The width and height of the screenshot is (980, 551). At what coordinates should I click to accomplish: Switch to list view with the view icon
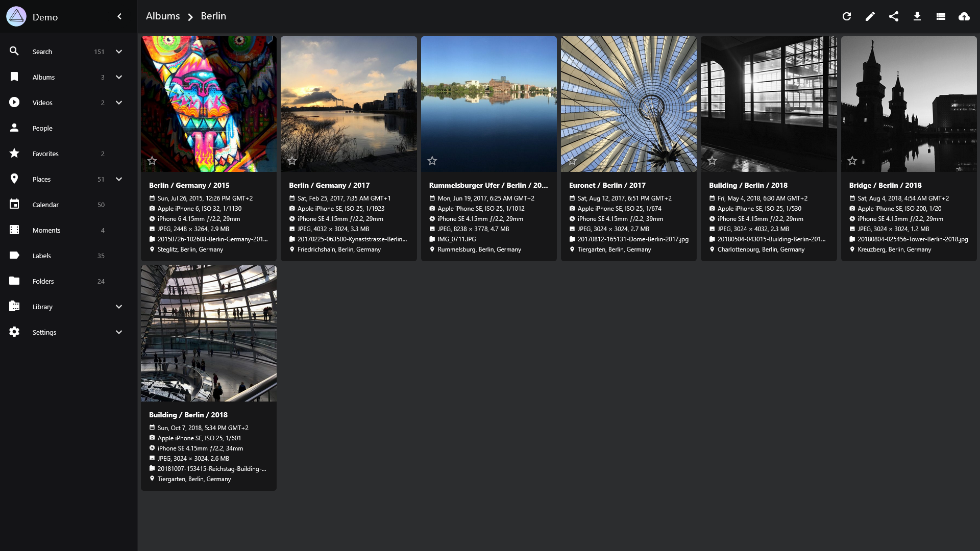click(941, 16)
